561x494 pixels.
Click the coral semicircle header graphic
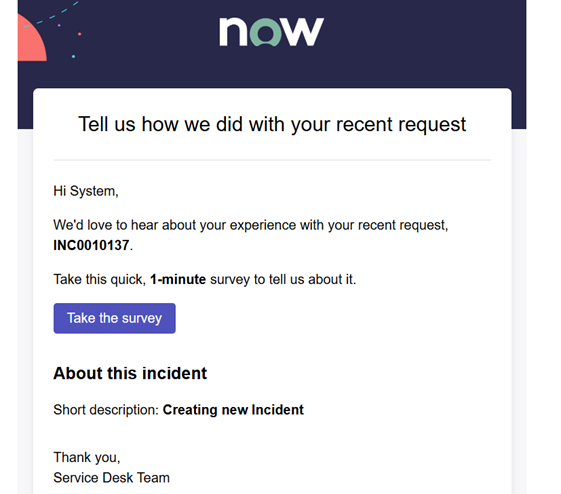pyautogui.click(x=32, y=39)
